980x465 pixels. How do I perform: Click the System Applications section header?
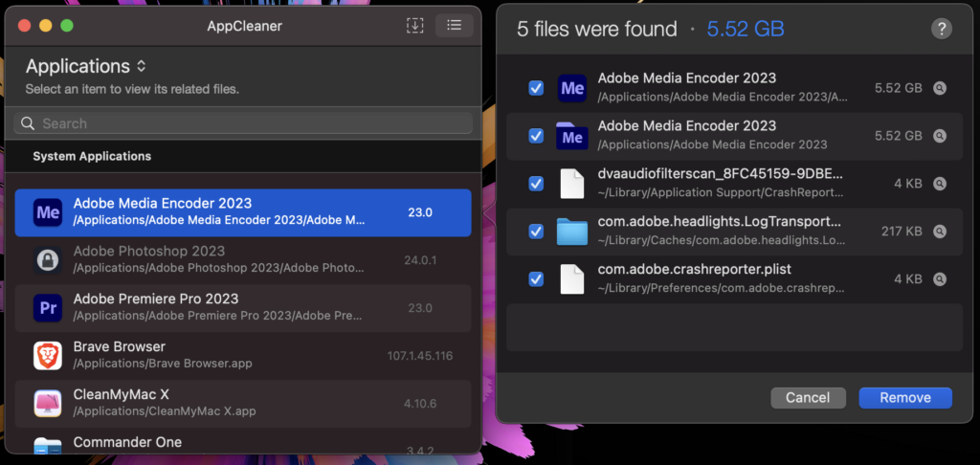tap(92, 156)
